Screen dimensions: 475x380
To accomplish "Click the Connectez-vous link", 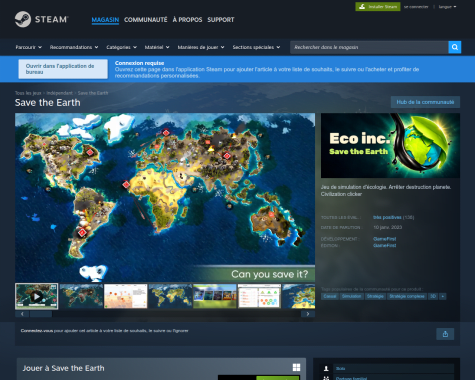I will (37, 331).
